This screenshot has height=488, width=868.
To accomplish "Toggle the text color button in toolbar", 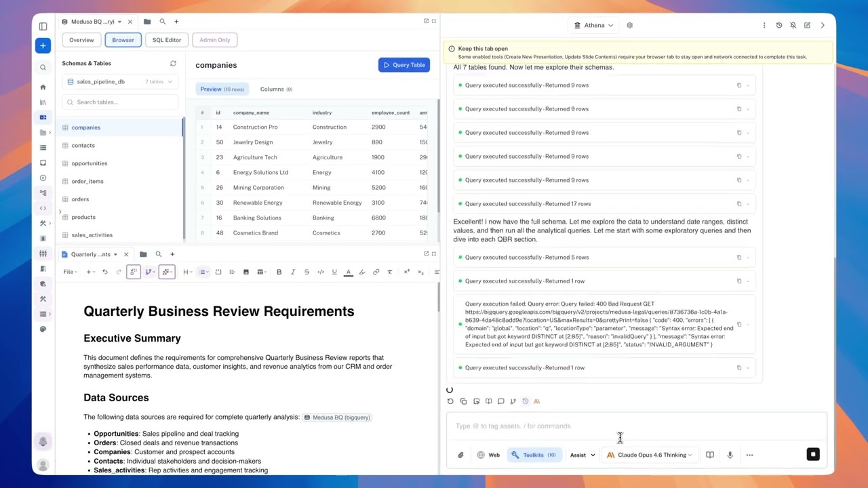I will [x=348, y=272].
